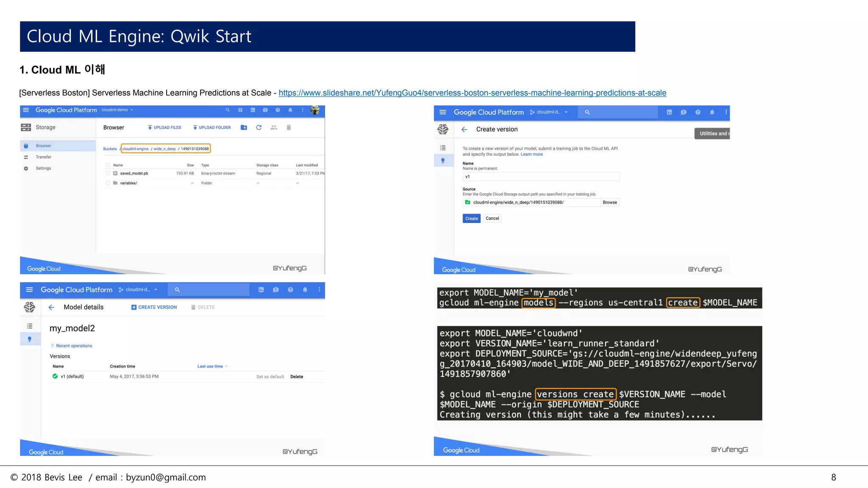Screen dimensions: 868x488
Task: Click wide_n_deep breadcrumb link
Action: coord(164,149)
